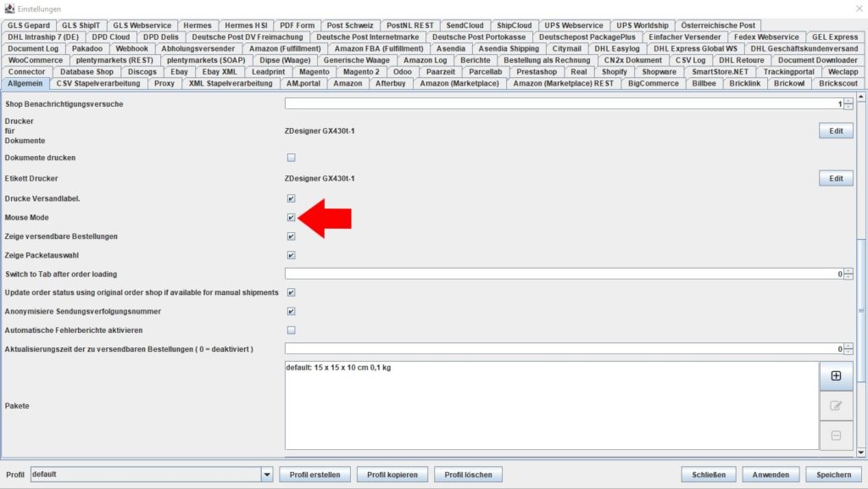The width and height of the screenshot is (868, 489).
Task: Click the vertical scrollbar thumb
Action: 861,310
